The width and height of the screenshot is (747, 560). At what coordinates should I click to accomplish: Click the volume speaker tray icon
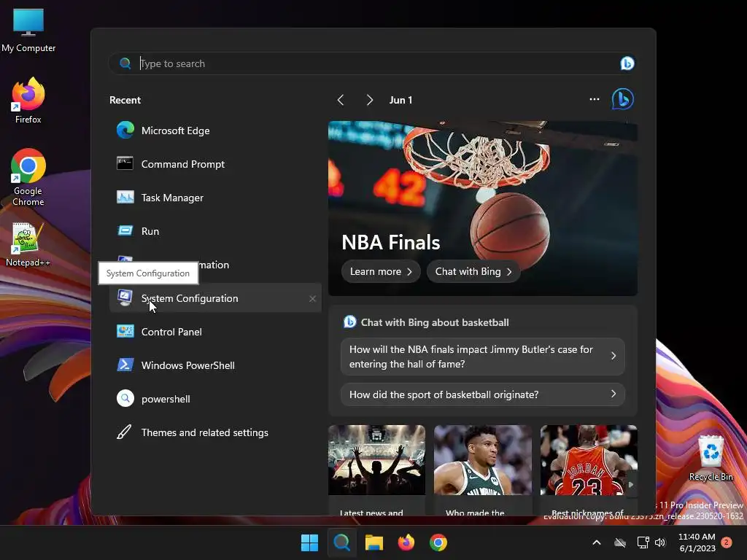[x=659, y=542]
